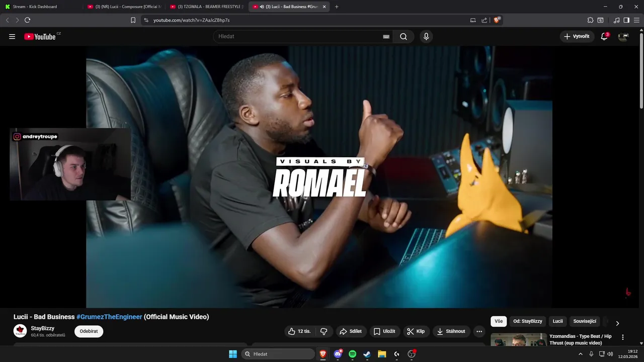Bookmark this page from address bar

click(133, 20)
